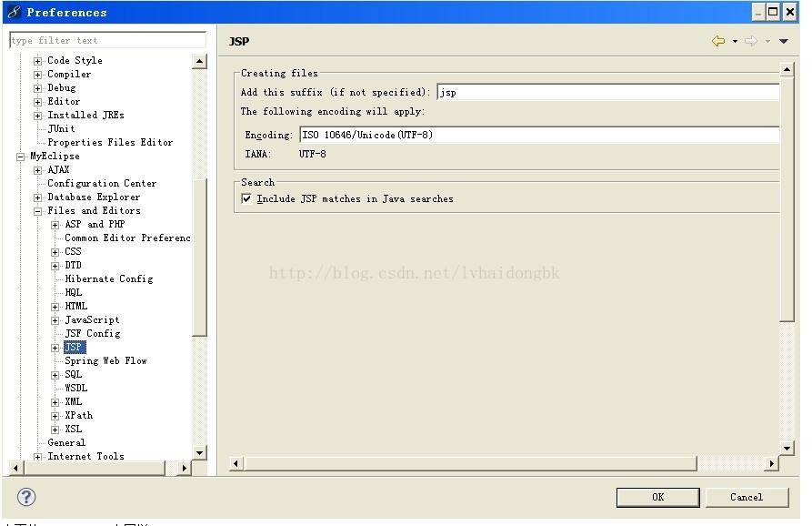Click JSP page horizontal scroll right arrow

[772, 463]
